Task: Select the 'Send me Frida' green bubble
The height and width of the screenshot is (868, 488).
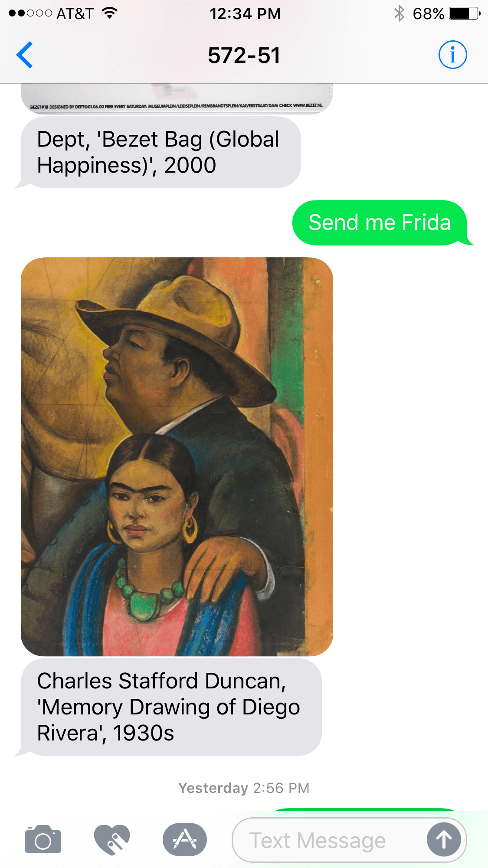Action: [380, 223]
